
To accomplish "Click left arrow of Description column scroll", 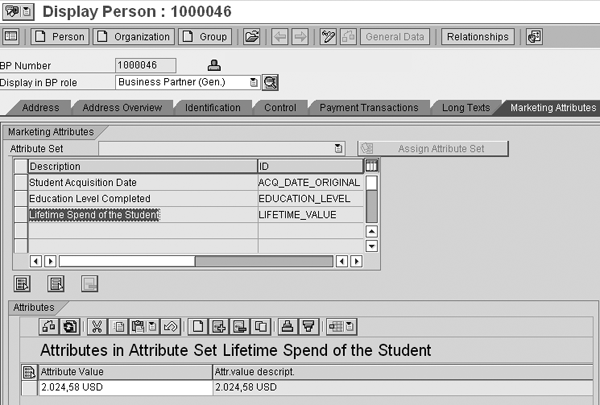I will click(x=36, y=261).
